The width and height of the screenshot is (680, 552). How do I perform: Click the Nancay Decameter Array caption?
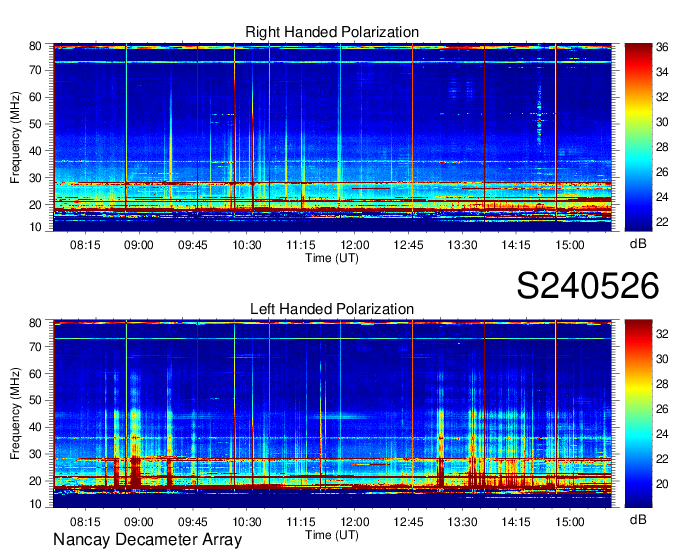point(147,540)
